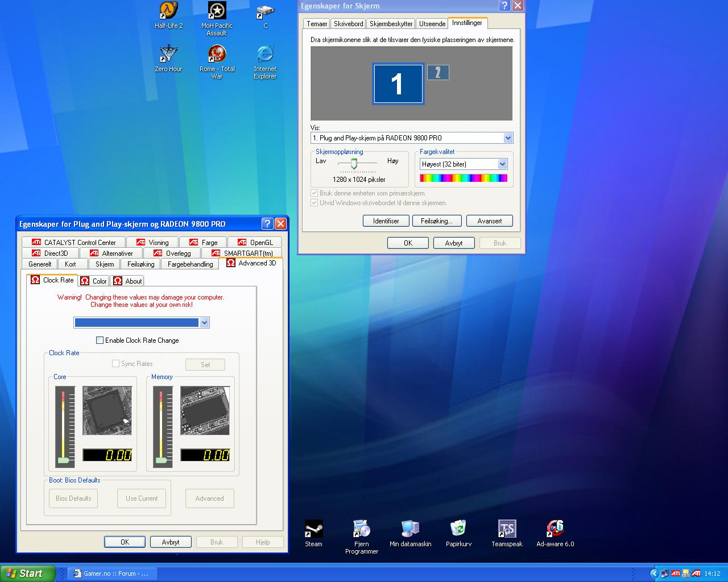
Task: Open the Farge tab
Action: coord(203,242)
